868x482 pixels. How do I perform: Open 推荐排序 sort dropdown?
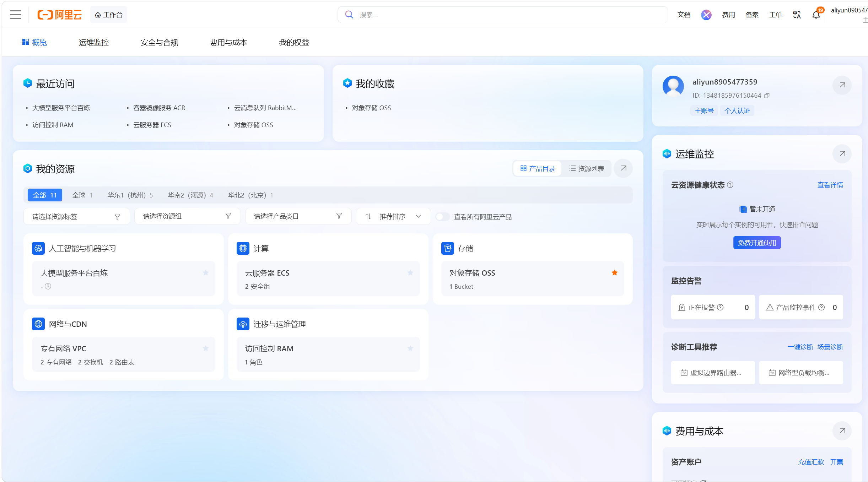click(x=393, y=216)
